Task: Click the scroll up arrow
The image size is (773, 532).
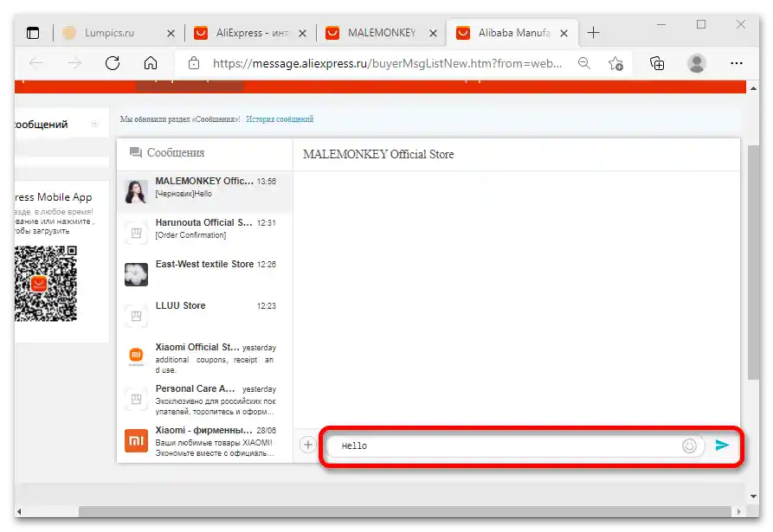Action: [753, 88]
